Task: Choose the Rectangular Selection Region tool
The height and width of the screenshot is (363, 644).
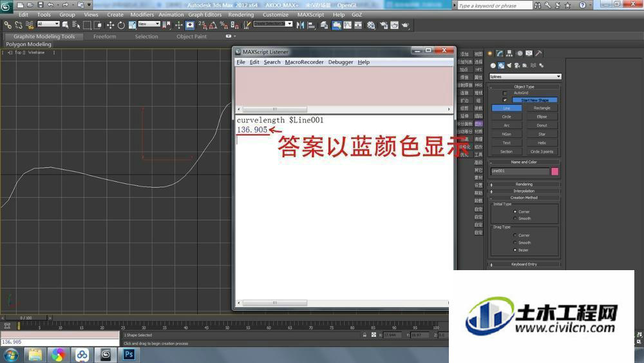Action: click(x=87, y=25)
